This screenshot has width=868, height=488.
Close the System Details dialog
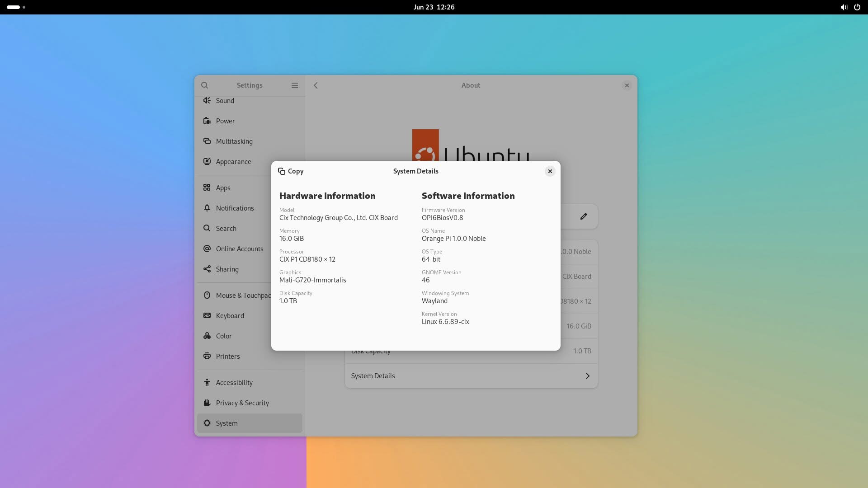pyautogui.click(x=550, y=171)
